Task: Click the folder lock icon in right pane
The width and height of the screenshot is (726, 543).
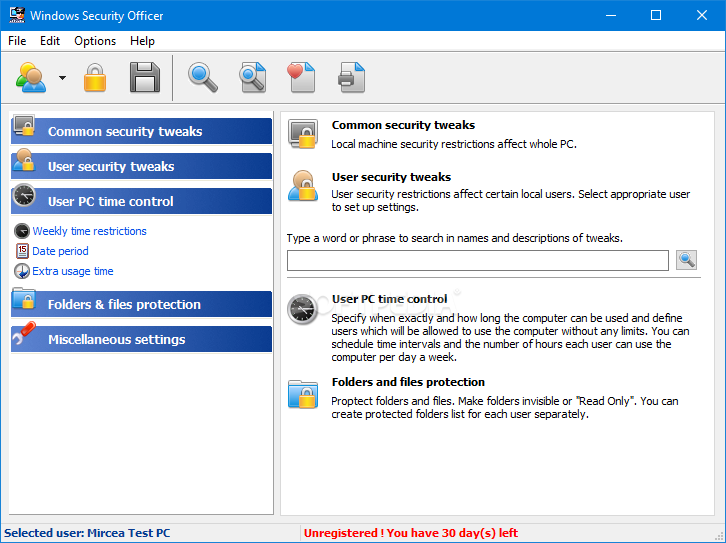Action: coord(303,394)
